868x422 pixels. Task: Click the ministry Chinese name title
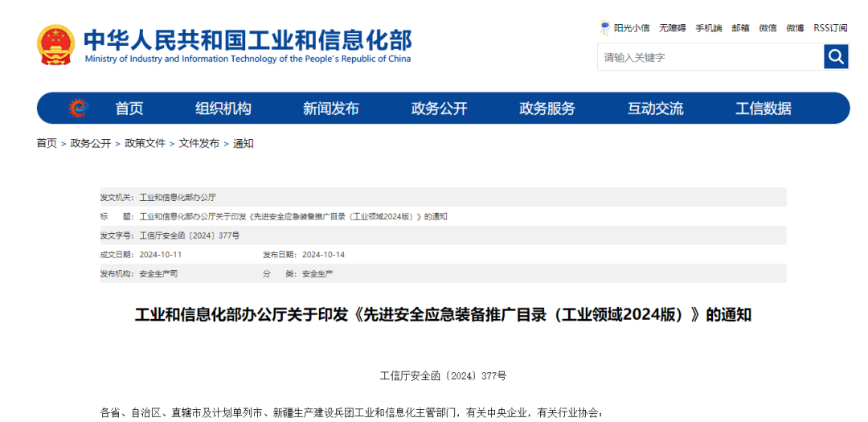pos(248,39)
